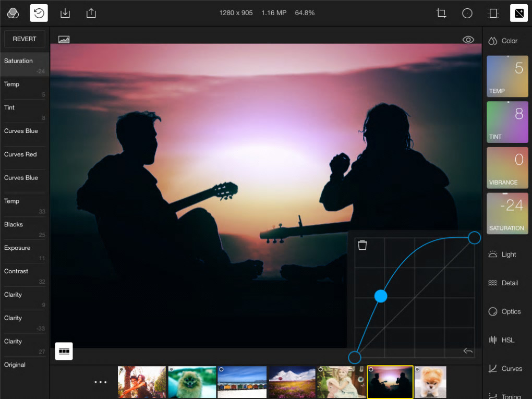The width and height of the screenshot is (532, 399).
Task: Expand the Optics section label
Action: point(511,311)
